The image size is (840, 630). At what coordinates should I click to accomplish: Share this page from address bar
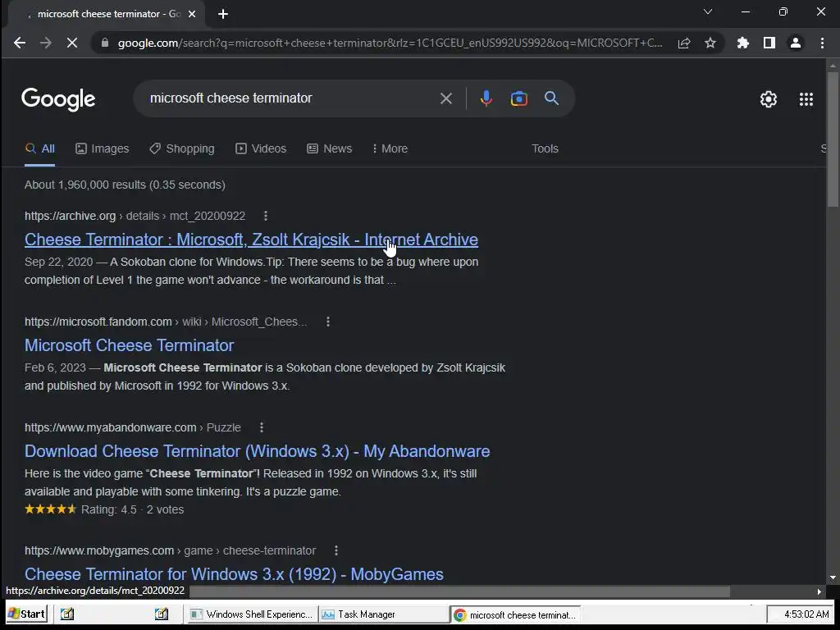[x=684, y=43]
